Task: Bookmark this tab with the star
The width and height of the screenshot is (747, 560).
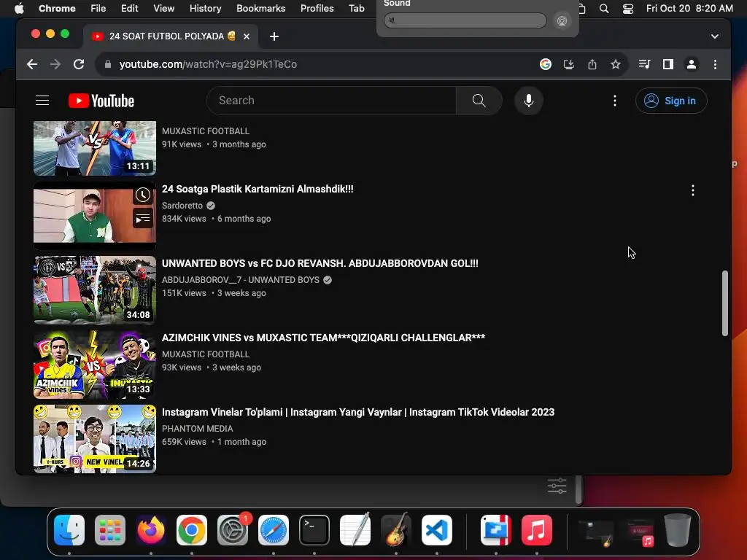Action: click(x=616, y=64)
